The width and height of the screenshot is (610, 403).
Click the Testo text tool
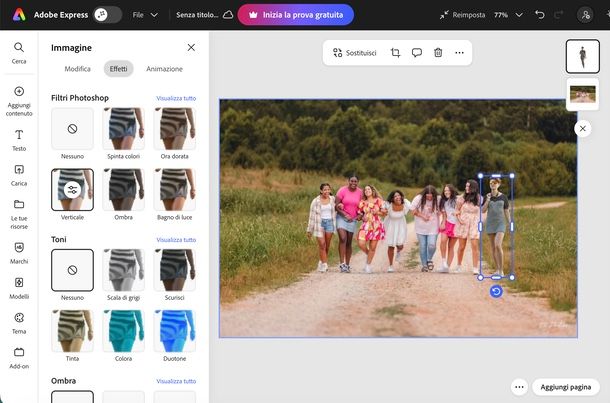[x=19, y=139]
